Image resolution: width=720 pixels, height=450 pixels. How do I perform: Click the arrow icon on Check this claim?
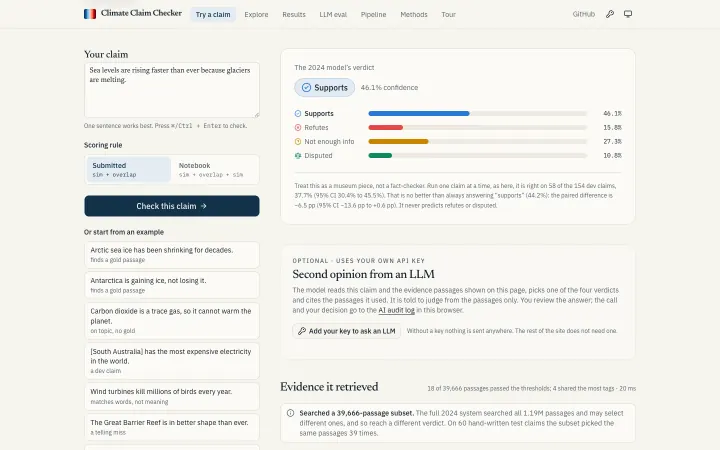203,206
